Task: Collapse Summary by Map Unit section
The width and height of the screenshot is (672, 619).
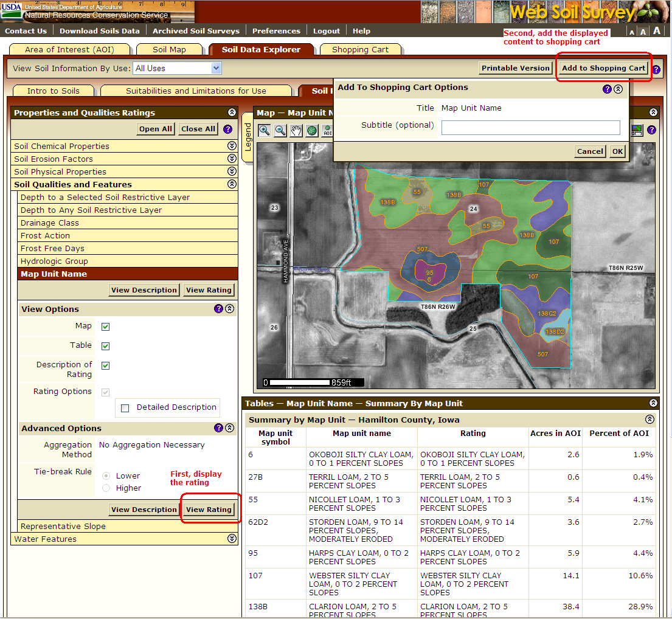Action: pyautogui.click(x=649, y=420)
